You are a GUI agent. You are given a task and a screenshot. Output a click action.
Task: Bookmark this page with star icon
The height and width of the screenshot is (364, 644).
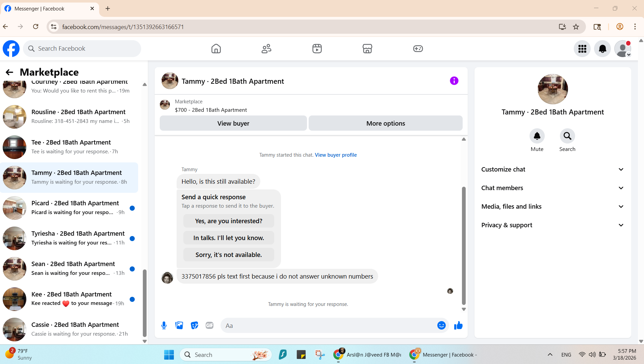pyautogui.click(x=576, y=27)
